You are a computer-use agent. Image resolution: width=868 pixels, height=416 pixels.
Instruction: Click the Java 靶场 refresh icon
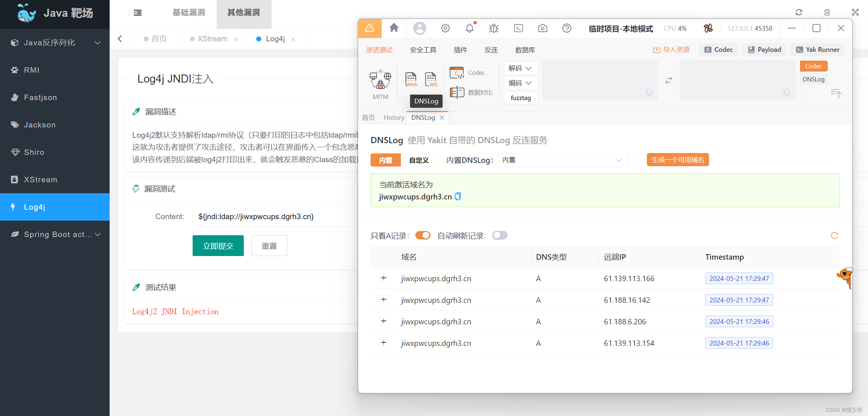799,12
